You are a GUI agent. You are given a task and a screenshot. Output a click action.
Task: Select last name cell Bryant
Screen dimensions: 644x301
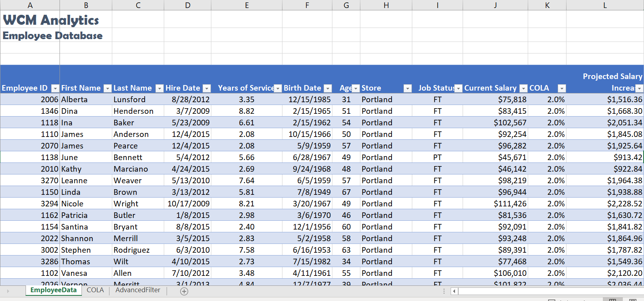(138, 227)
